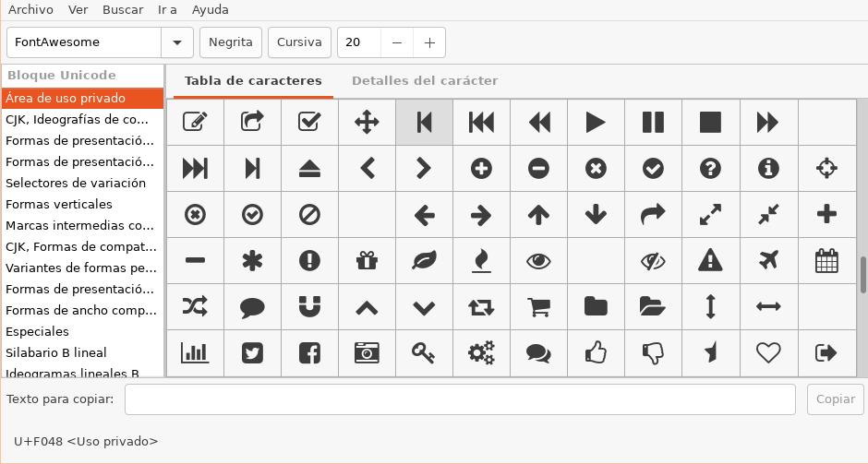Select the magnet glyph

click(x=309, y=307)
